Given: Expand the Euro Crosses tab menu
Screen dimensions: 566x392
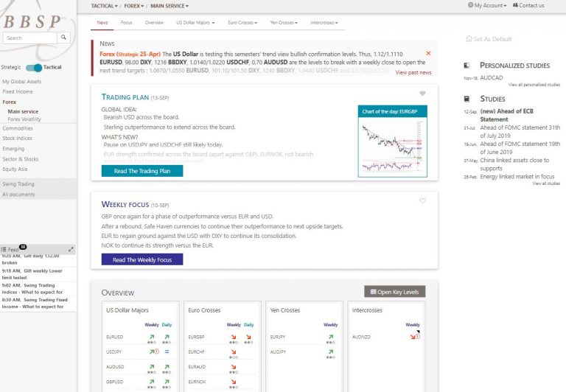Looking at the screenshot, I should click(x=242, y=22).
